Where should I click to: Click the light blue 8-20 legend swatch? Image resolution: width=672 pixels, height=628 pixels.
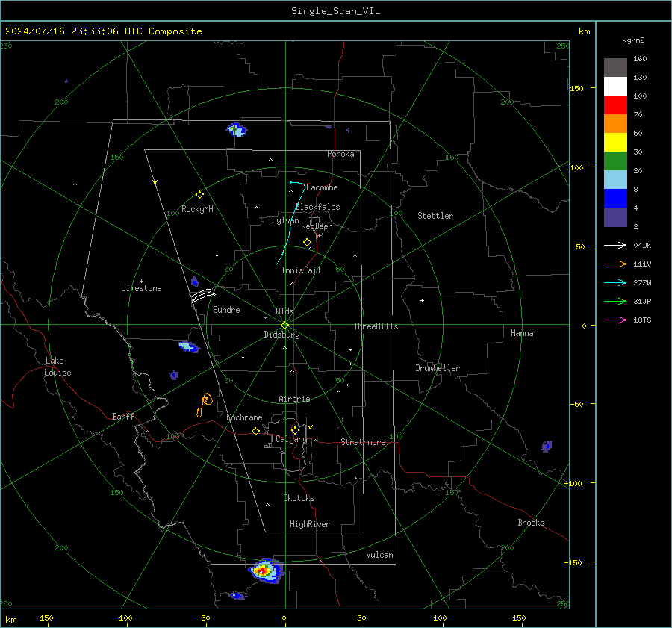point(615,180)
